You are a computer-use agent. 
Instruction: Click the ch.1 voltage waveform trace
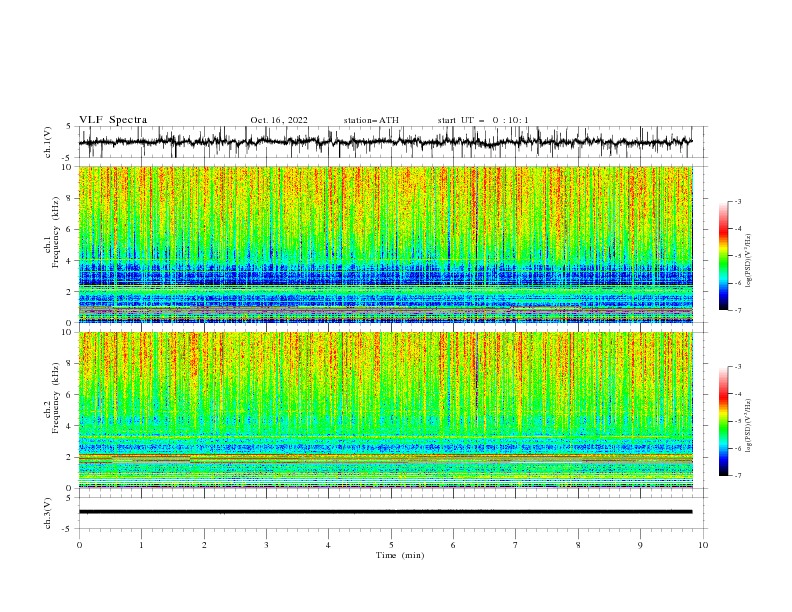(385, 142)
